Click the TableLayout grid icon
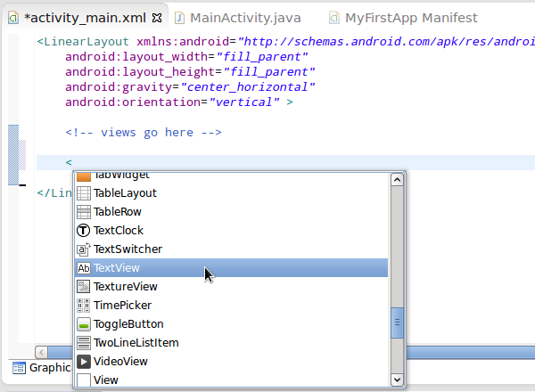 (x=84, y=193)
